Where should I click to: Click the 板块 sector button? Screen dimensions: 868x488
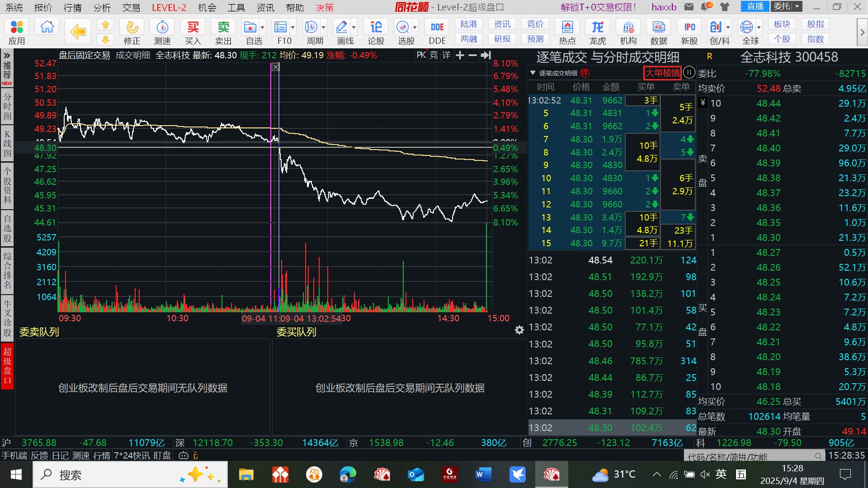pyautogui.click(x=782, y=24)
